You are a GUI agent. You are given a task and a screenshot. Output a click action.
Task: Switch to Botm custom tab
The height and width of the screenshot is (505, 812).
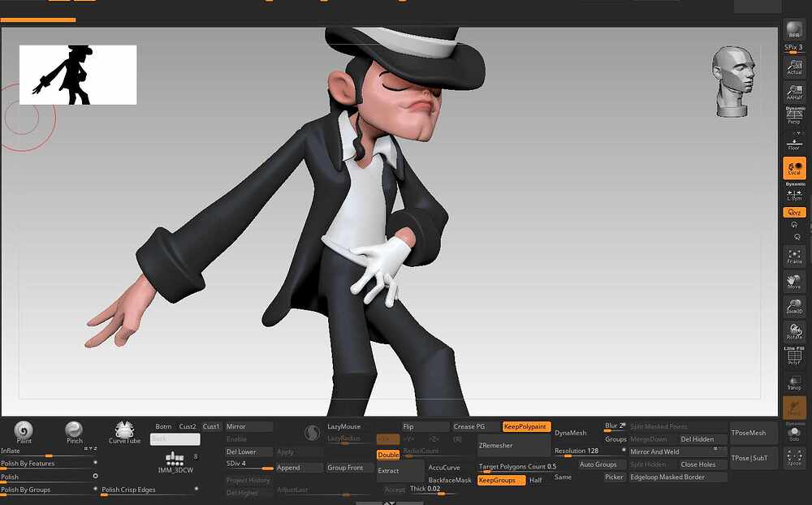point(163,426)
